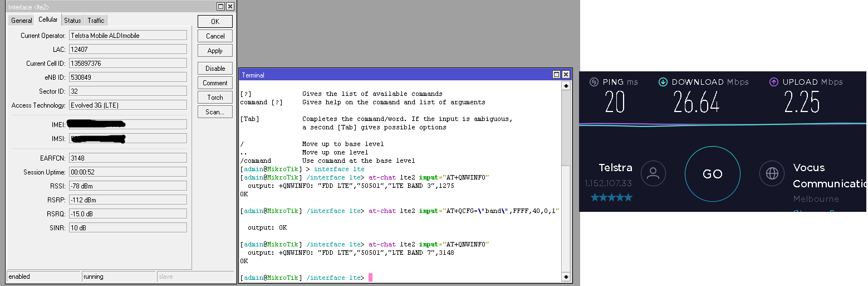Open the Traffic tab
The image size is (868, 286).
[x=96, y=21]
